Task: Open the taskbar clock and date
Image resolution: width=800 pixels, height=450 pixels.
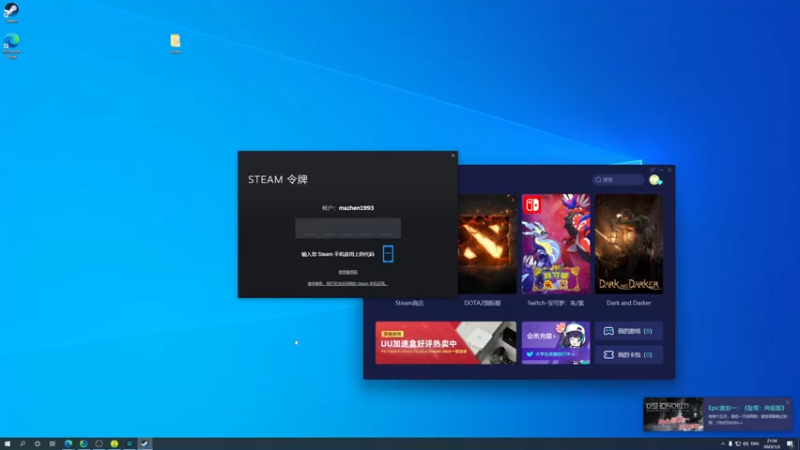Action: (772, 444)
